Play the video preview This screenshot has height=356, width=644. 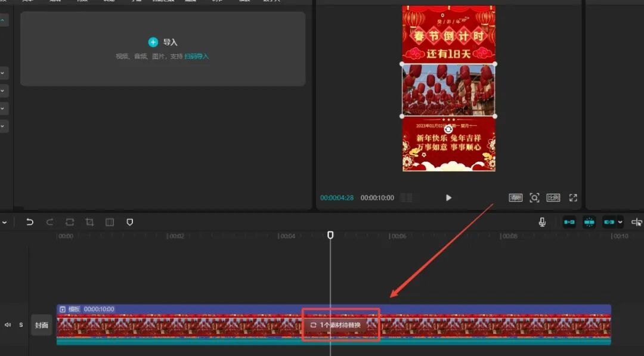(449, 197)
